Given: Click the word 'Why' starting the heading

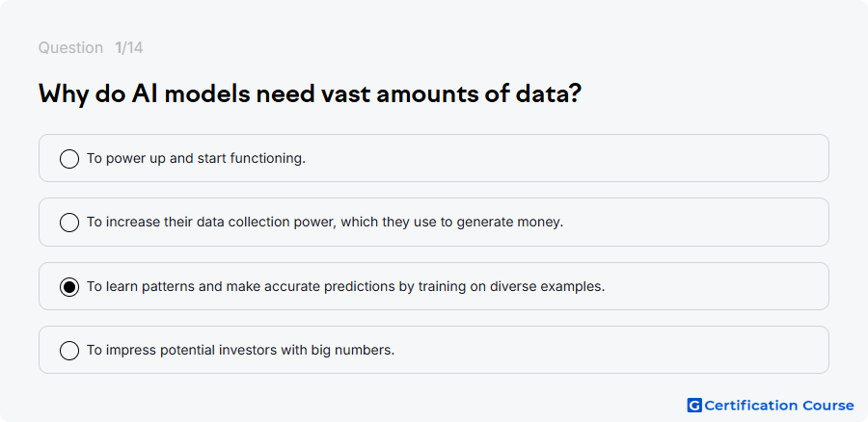Looking at the screenshot, I should (63, 95).
